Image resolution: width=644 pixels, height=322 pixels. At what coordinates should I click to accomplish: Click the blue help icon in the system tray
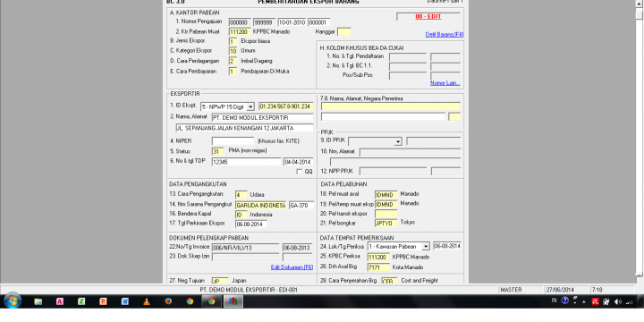pyautogui.click(x=564, y=301)
